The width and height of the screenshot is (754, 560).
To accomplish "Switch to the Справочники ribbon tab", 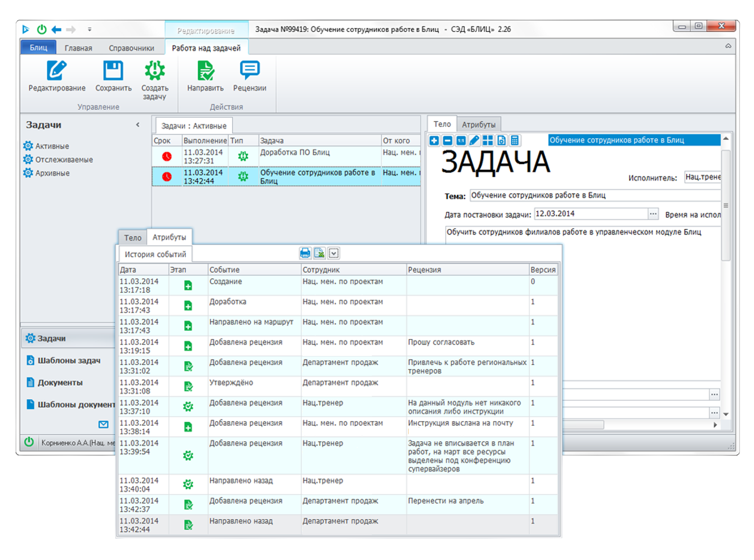I will click(x=131, y=48).
